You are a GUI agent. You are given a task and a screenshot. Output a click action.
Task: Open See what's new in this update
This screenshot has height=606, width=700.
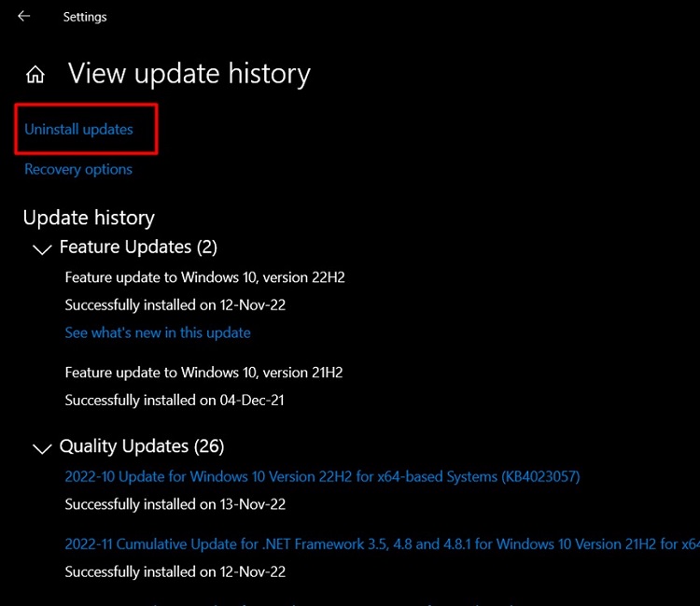[158, 332]
